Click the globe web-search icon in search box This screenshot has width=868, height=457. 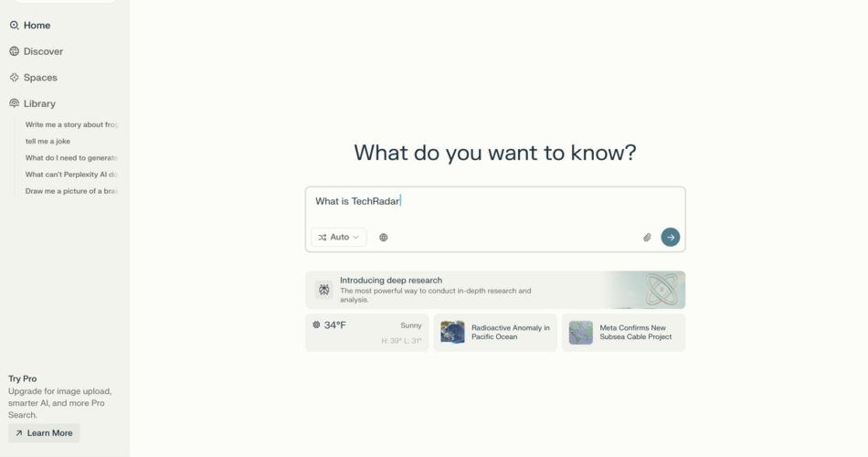point(384,238)
